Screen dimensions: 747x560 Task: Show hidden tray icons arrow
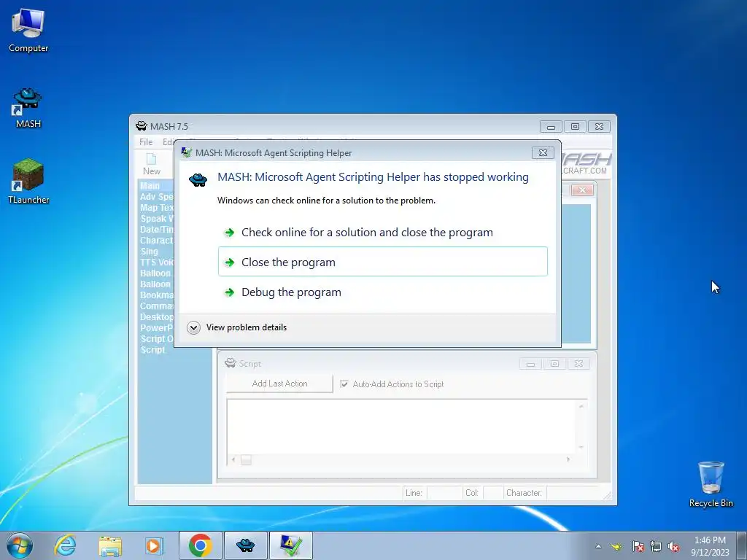click(x=598, y=546)
